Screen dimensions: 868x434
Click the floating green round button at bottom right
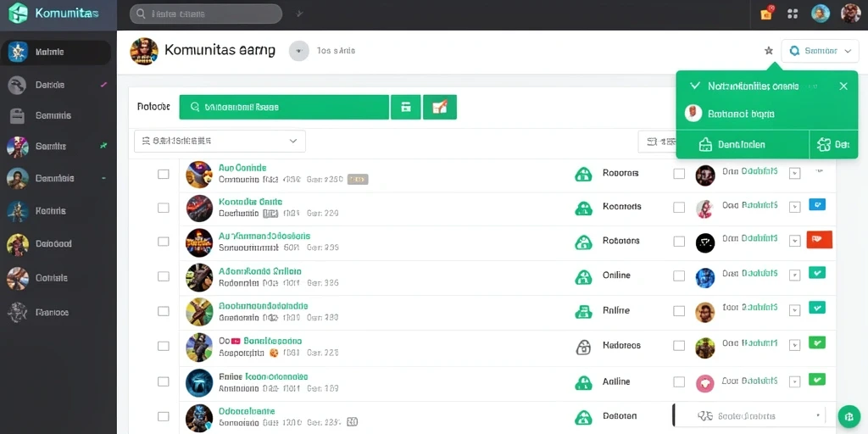[849, 416]
